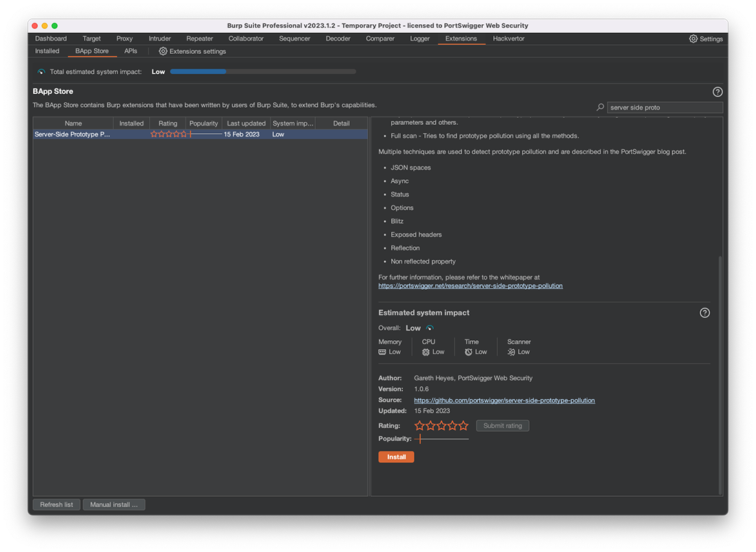This screenshot has width=756, height=552.
Task: Click the BApp search field
Action: click(665, 108)
